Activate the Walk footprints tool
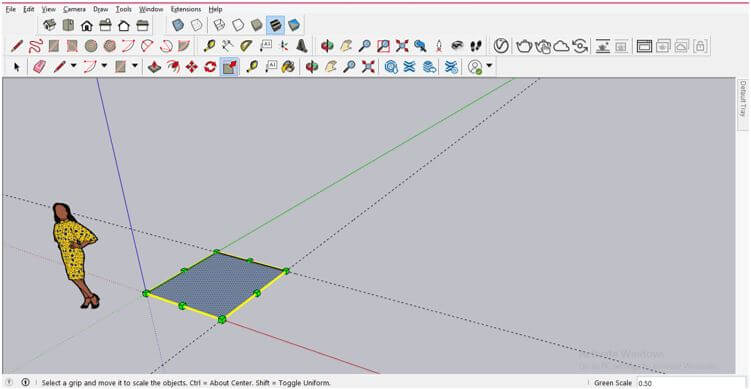This screenshot has height=389, width=751. click(476, 46)
